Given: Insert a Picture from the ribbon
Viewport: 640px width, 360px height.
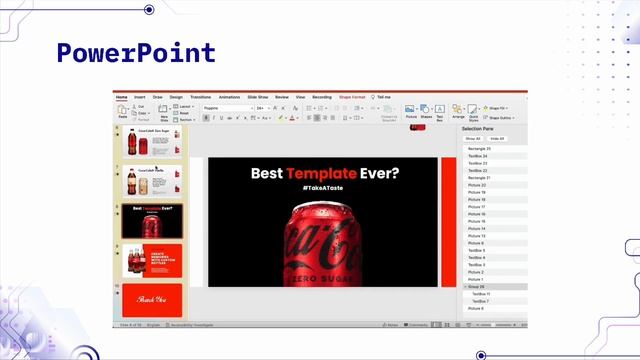Looking at the screenshot, I should (410, 109).
